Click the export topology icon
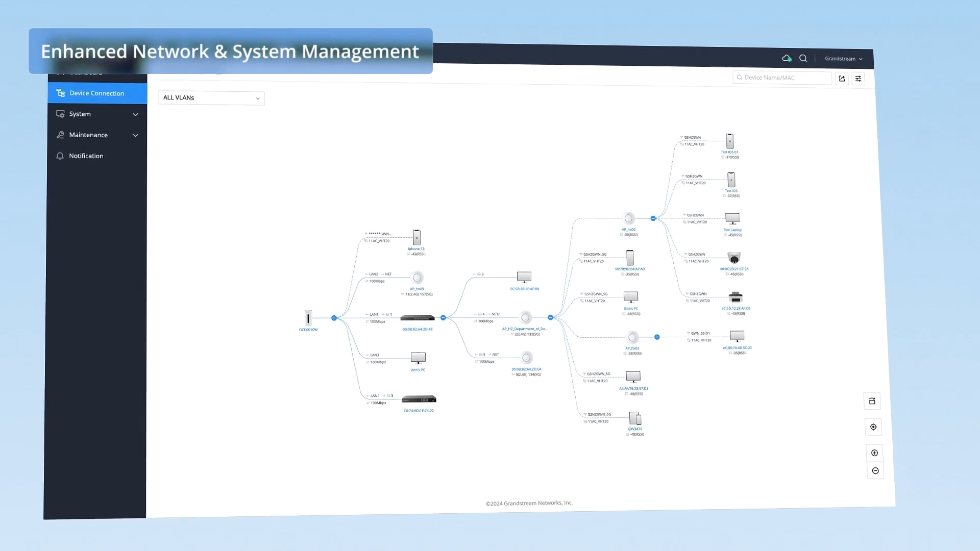 coord(842,79)
